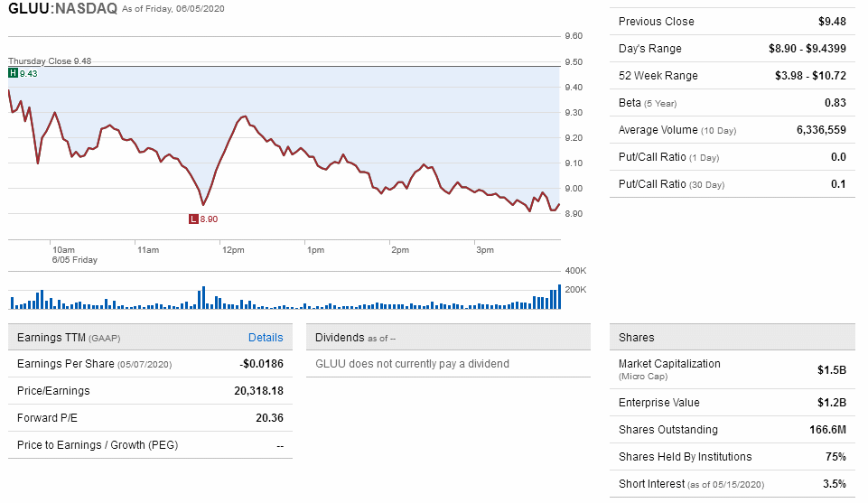Click the green H high marker icon
This screenshot has width=868, height=503.
[x=13, y=73]
